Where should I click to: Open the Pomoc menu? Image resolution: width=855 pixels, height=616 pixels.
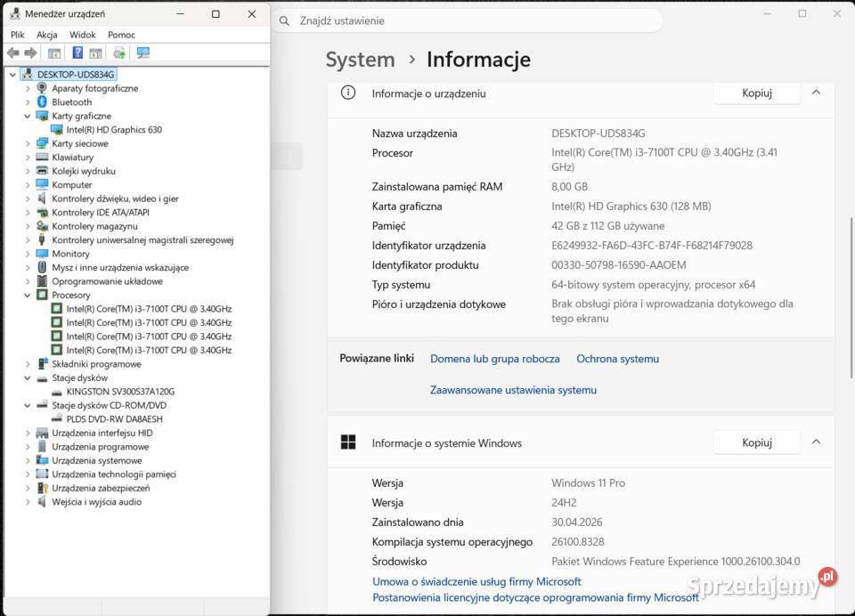(x=121, y=35)
